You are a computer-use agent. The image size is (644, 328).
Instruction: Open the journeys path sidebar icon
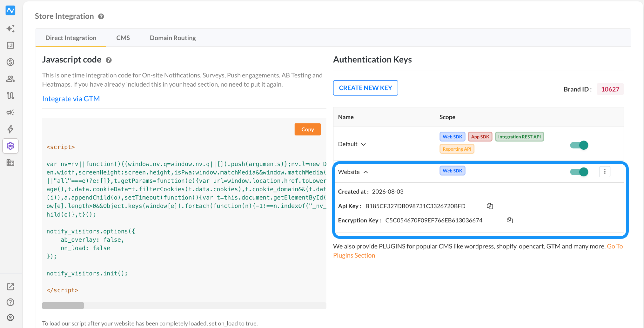point(10,95)
